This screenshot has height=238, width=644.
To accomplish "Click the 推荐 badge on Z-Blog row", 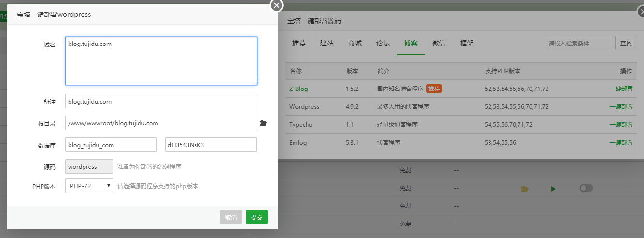I will point(434,89).
